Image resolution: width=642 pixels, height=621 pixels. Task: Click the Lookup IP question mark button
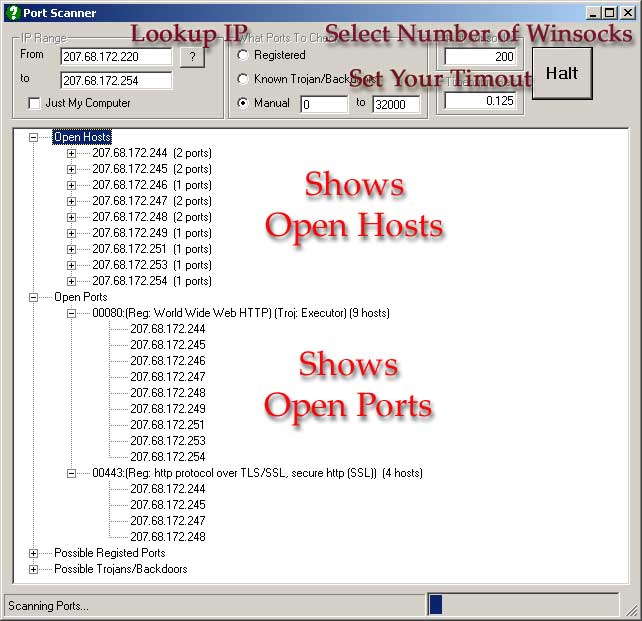[191, 57]
